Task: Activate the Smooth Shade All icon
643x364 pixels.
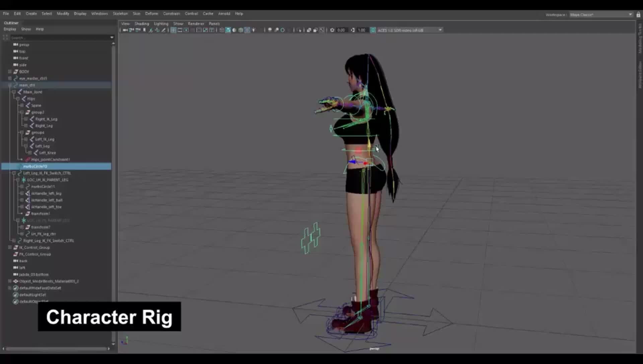Action: tap(228, 30)
